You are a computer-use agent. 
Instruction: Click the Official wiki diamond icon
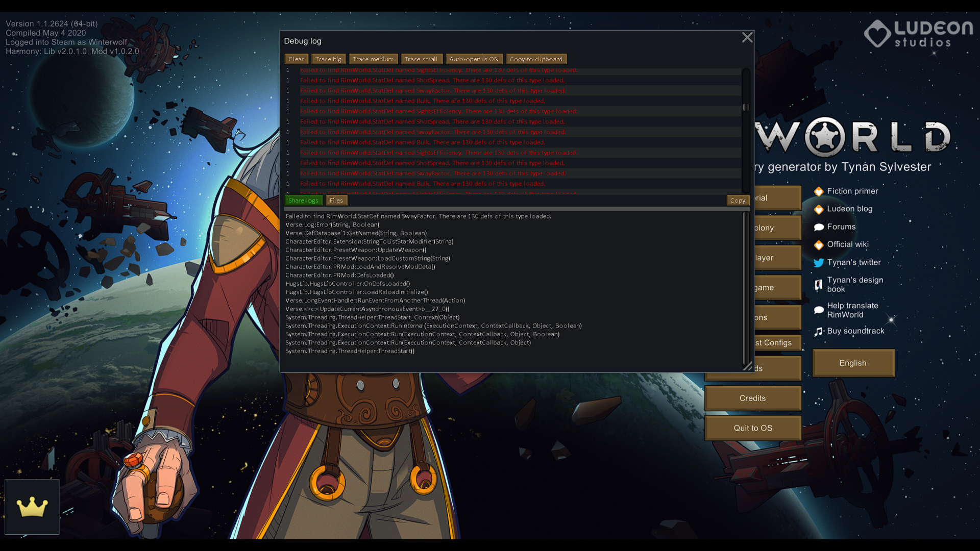(x=819, y=245)
